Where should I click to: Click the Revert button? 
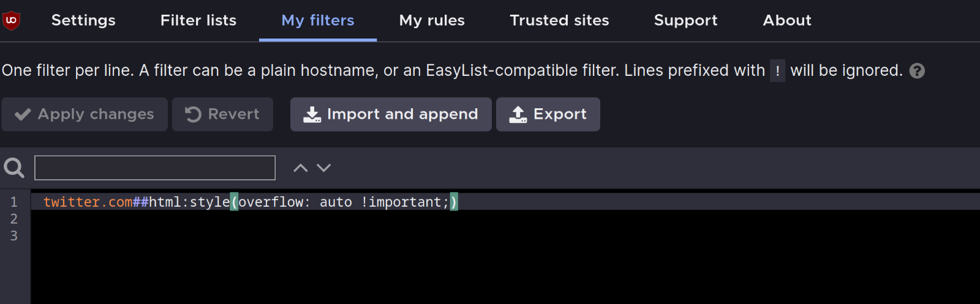pos(222,114)
